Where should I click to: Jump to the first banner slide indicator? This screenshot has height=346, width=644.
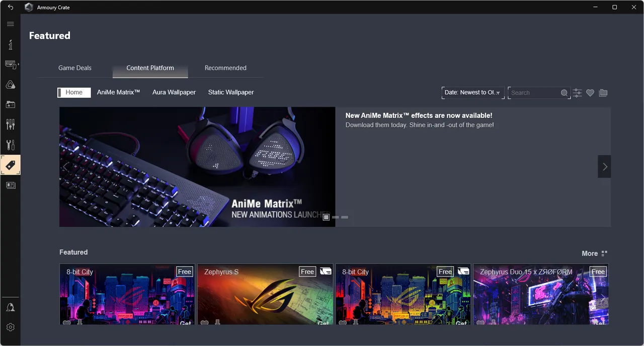click(x=326, y=217)
